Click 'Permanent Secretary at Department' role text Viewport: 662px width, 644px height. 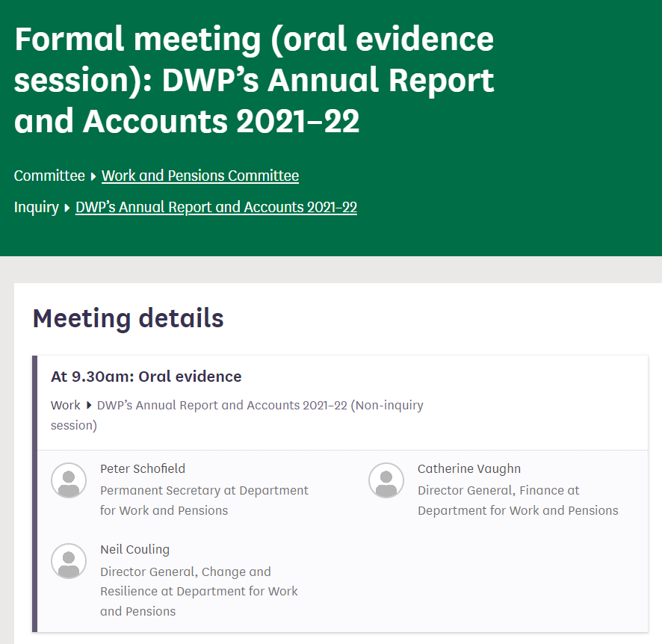pos(204,490)
